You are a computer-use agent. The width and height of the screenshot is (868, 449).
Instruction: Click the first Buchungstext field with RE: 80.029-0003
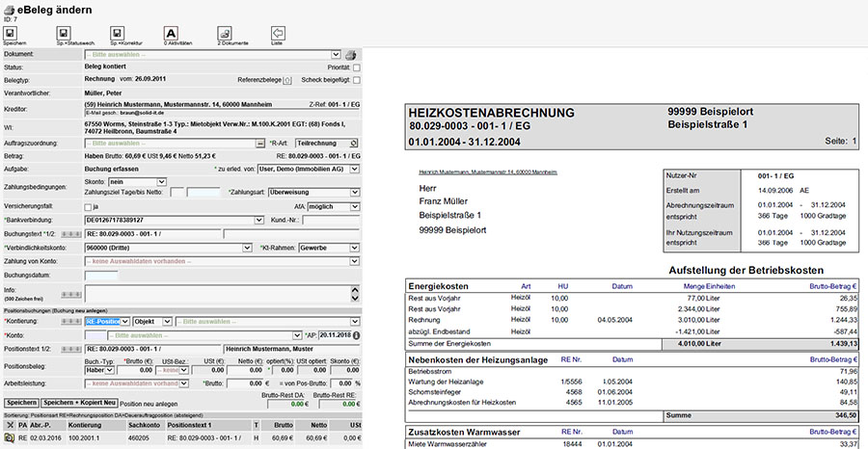point(152,234)
